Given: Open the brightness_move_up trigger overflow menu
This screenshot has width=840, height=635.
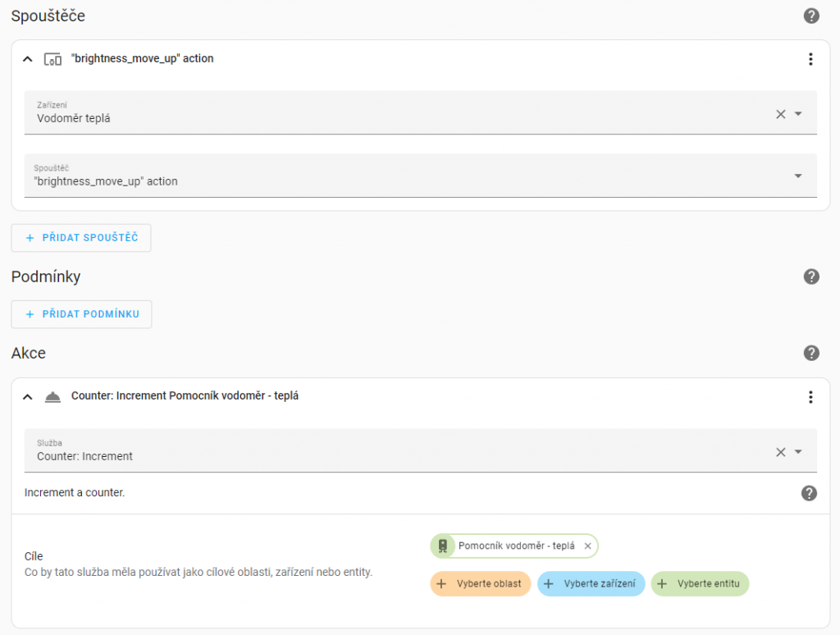Looking at the screenshot, I should coord(810,59).
